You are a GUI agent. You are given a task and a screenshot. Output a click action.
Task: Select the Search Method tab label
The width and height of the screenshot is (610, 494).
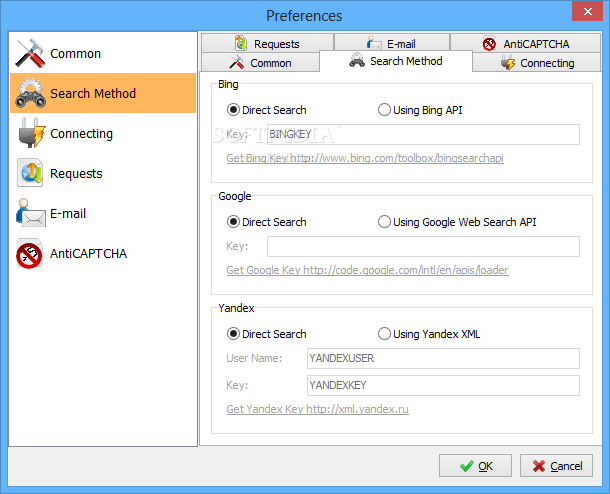[406, 61]
